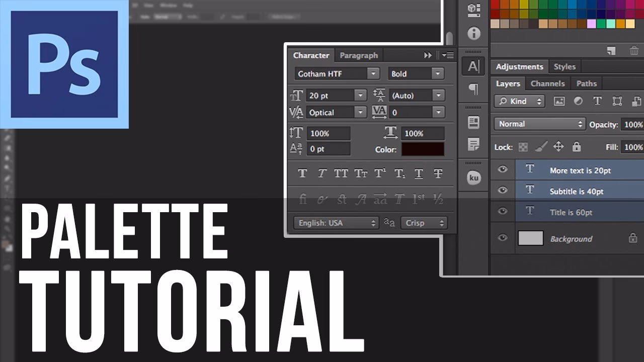Apply All Caps text style

point(341,173)
